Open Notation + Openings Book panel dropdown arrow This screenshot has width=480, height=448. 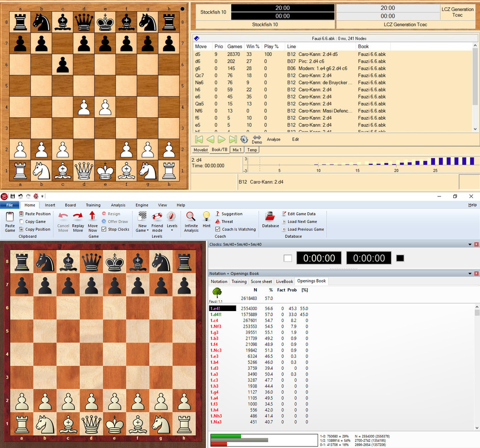tap(470, 273)
